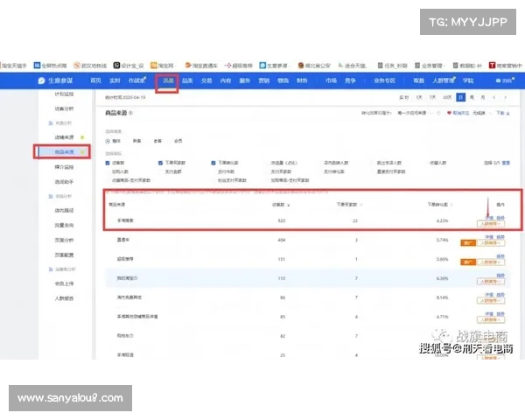Viewport: 525px width, 420px height.
Task: Switch to the 流量 tab in top navigation
Action: point(167,80)
